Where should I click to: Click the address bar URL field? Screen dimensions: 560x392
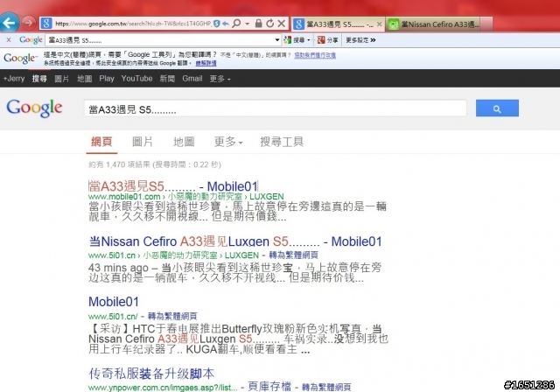[x=133, y=24]
